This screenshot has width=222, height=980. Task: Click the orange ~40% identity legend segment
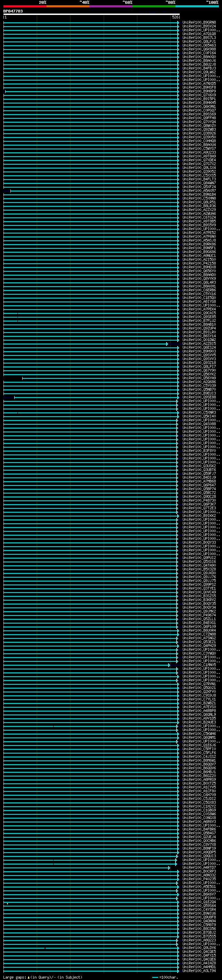click(68, 6)
